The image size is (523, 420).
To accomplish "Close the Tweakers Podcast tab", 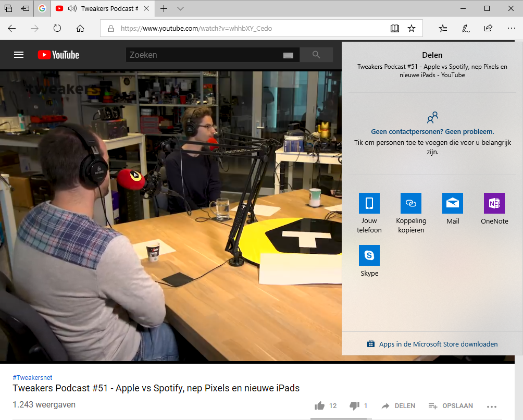I will (x=146, y=8).
